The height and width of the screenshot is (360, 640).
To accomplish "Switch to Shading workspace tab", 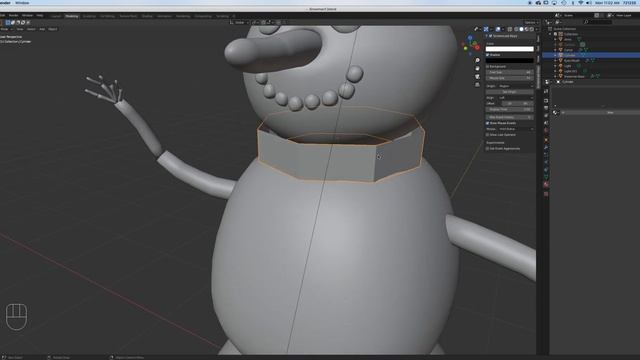I will (147, 16).
